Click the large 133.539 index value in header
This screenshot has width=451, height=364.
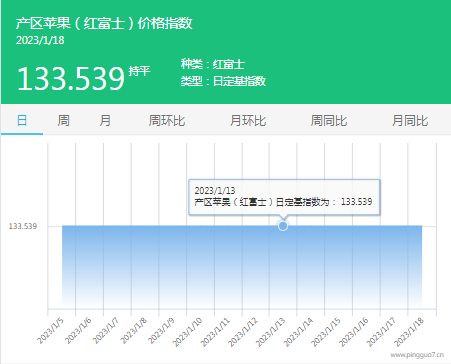click(x=71, y=79)
